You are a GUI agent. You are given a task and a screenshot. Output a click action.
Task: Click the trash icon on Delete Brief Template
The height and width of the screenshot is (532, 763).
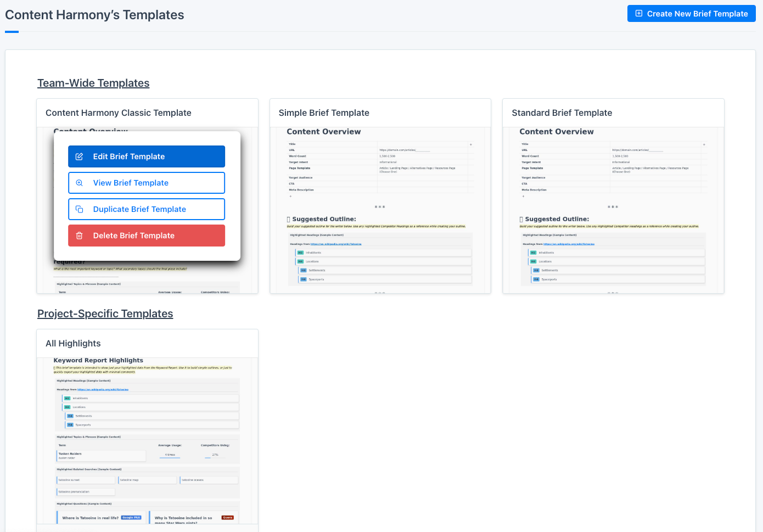point(79,236)
